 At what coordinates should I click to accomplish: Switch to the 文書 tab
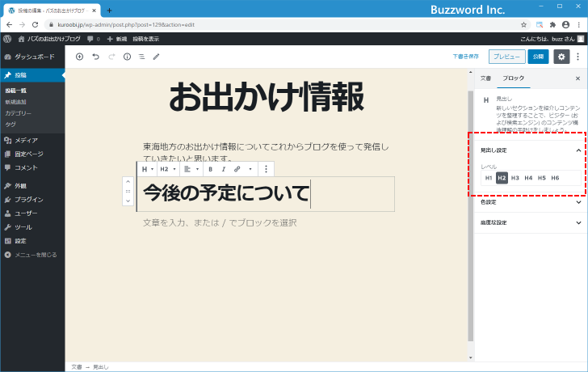[x=485, y=78]
